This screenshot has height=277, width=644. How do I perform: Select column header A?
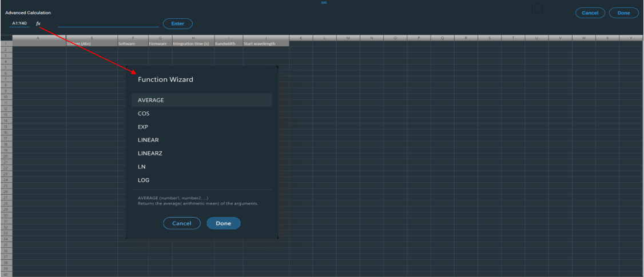39,38
